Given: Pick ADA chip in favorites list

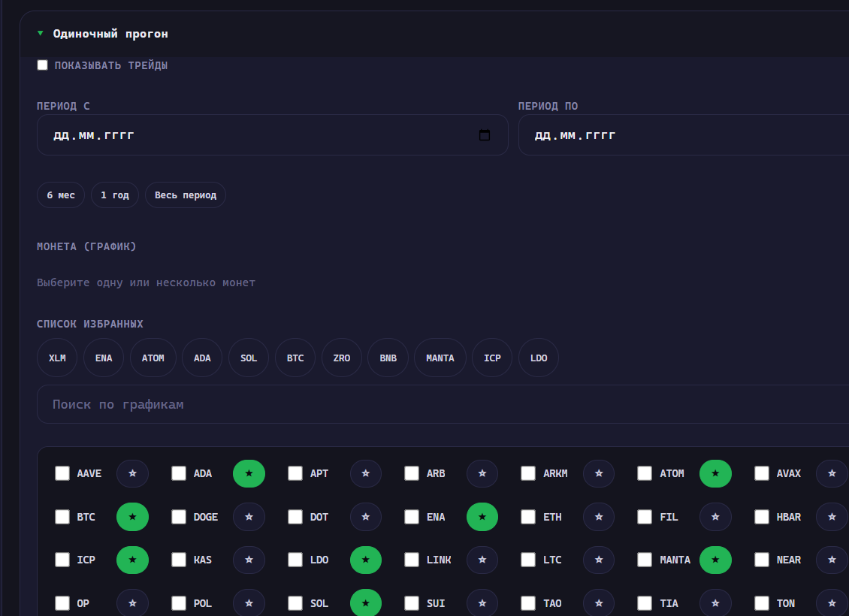Looking at the screenshot, I should click(202, 358).
